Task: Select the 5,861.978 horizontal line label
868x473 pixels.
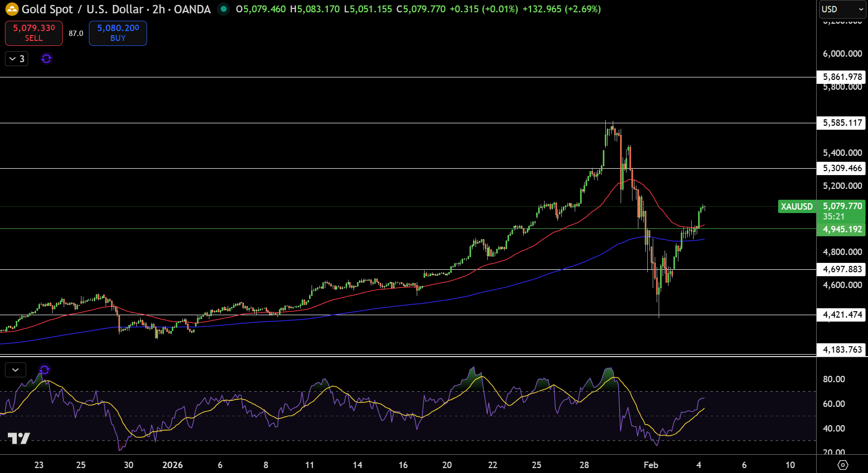Action: (842, 76)
